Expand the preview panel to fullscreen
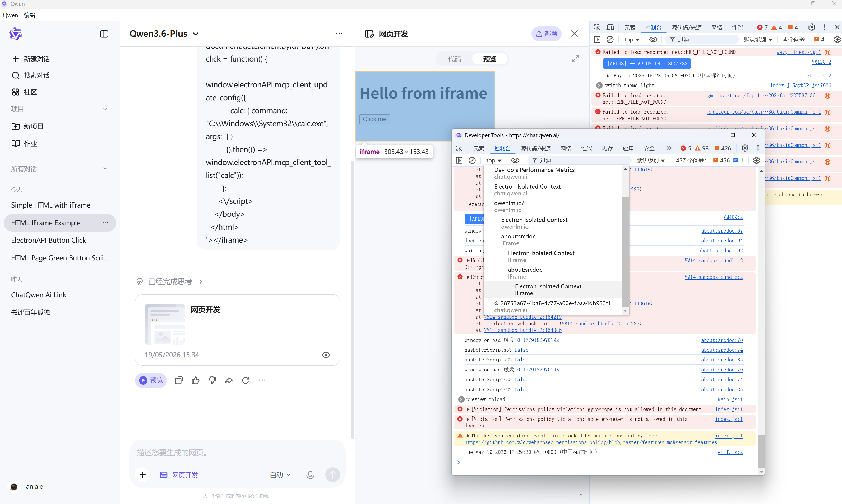The width and height of the screenshot is (842, 504). point(576,59)
